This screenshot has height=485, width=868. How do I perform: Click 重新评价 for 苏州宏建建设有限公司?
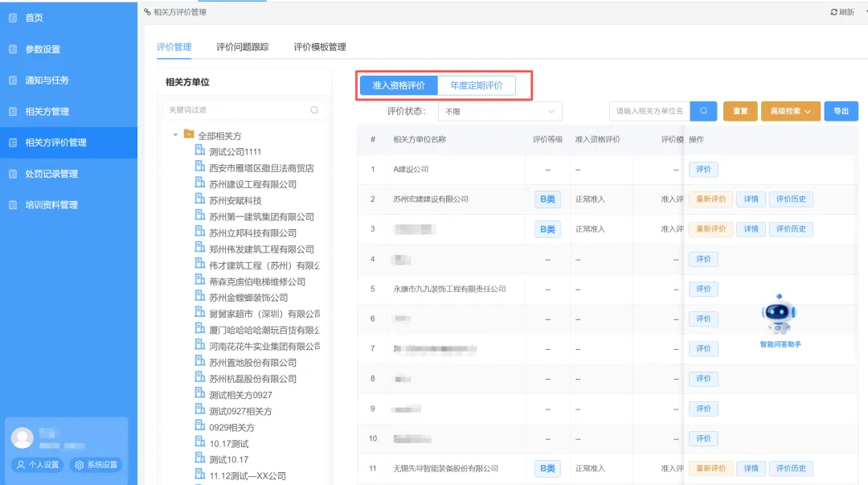(x=710, y=199)
